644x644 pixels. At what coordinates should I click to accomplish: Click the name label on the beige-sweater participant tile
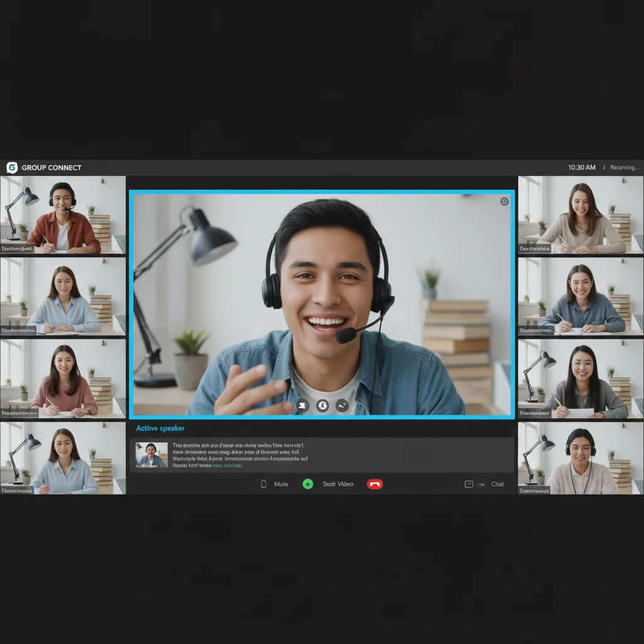pyautogui.click(x=535, y=248)
